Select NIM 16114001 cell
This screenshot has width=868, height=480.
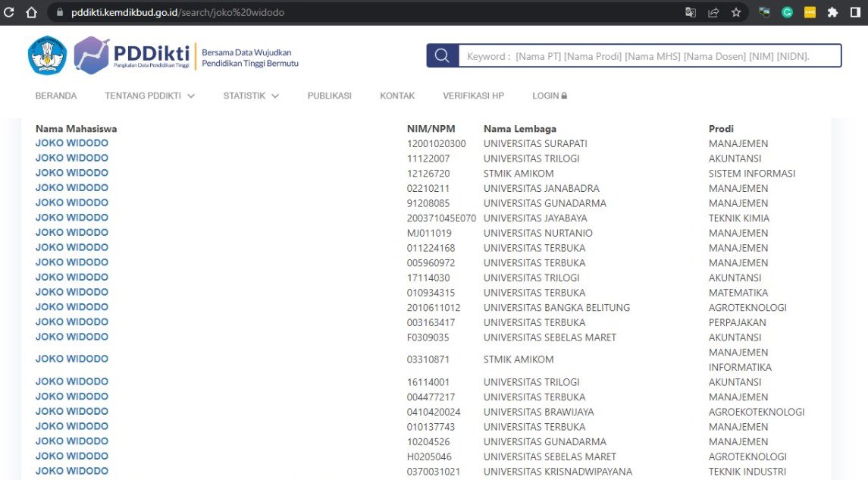tap(428, 383)
